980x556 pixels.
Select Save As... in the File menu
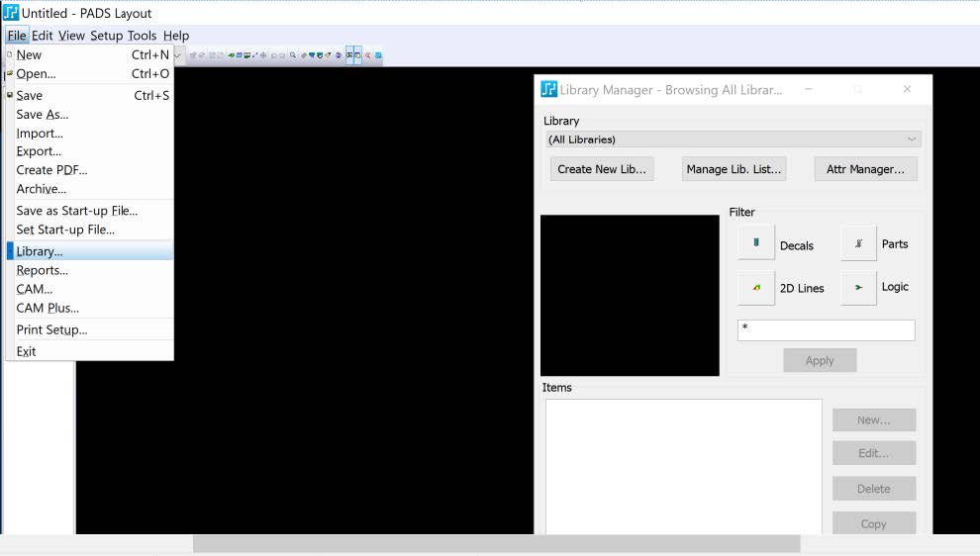89,115
